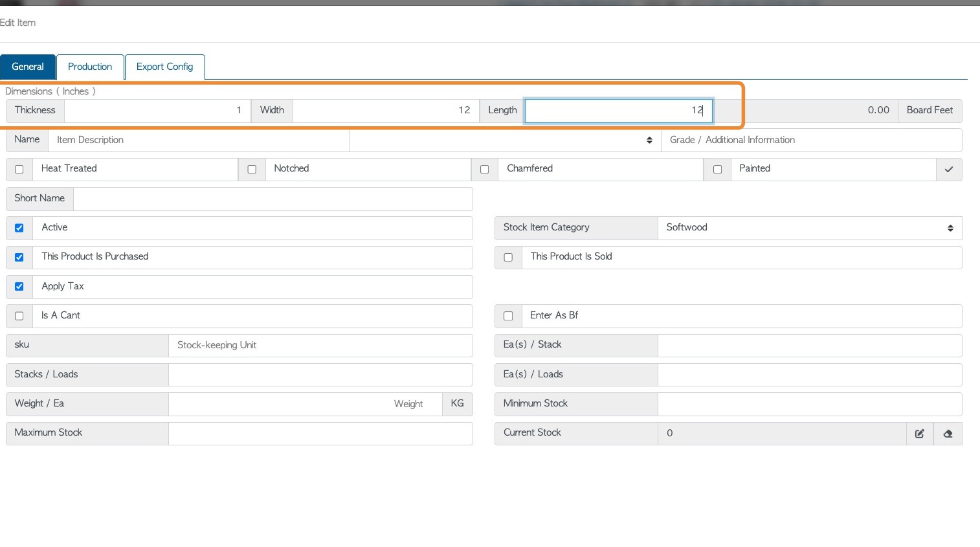The width and height of the screenshot is (980, 547).
Task: Expand the dropdown next to Item Description
Action: (505, 140)
